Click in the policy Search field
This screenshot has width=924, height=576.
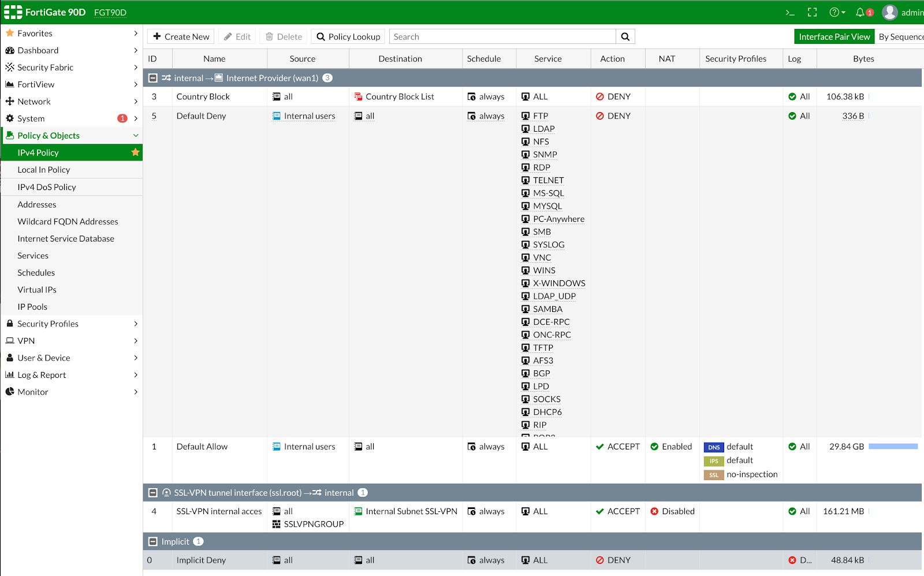click(x=502, y=36)
